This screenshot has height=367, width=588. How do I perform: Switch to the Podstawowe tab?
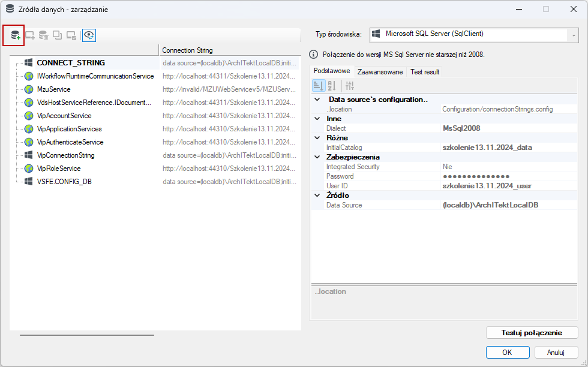click(x=332, y=71)
